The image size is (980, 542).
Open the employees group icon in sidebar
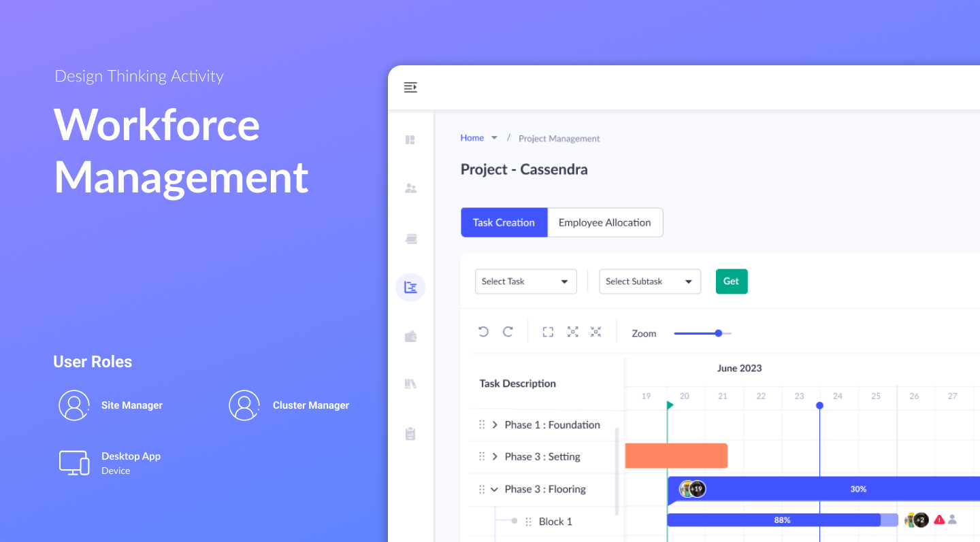coord(410,188)
